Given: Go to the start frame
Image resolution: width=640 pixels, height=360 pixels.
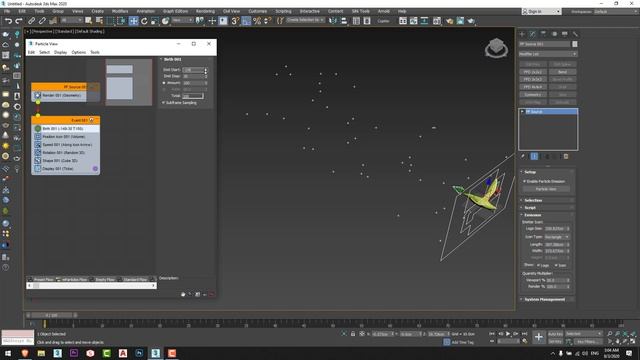Looking at the screenshot, I should tap(492, 334).
